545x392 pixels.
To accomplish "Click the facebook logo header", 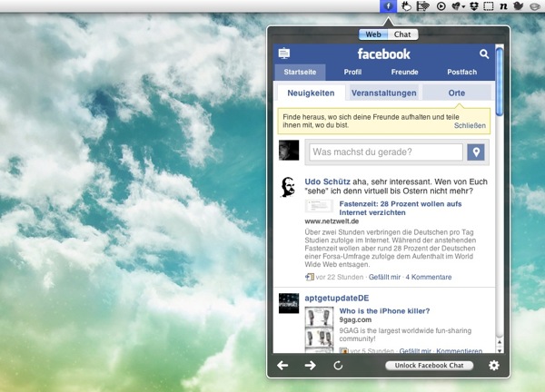I will (x=383, y=54).
